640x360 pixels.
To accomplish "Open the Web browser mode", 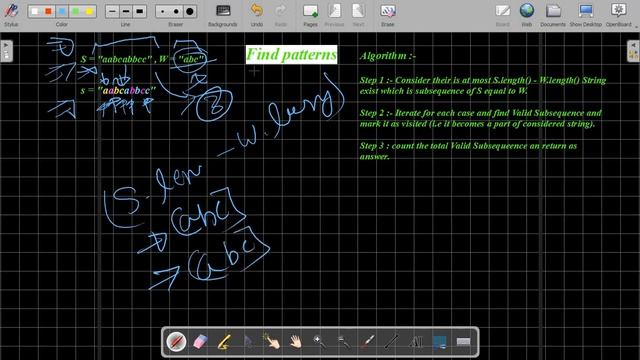I will 527,15.
